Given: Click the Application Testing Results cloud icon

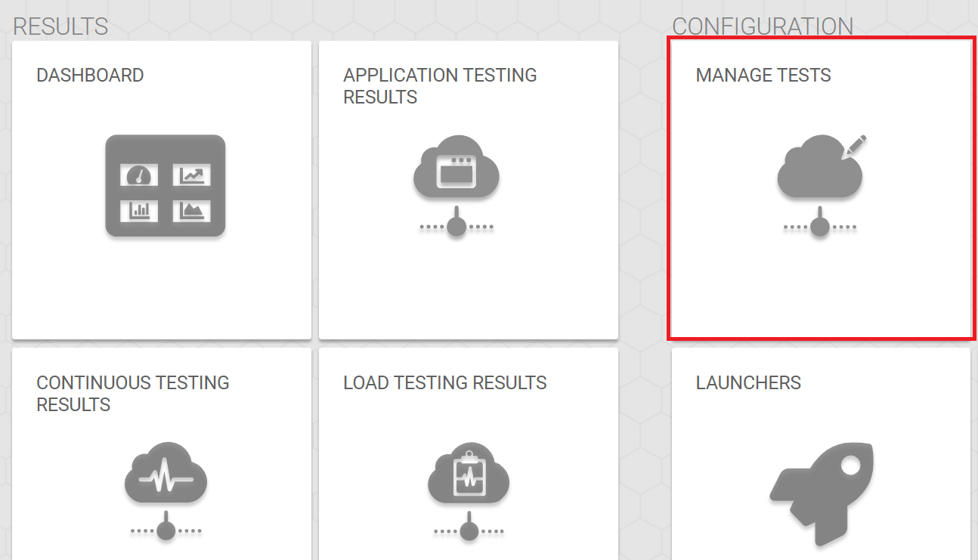Looking at the screenshot, I should [457, 186].
